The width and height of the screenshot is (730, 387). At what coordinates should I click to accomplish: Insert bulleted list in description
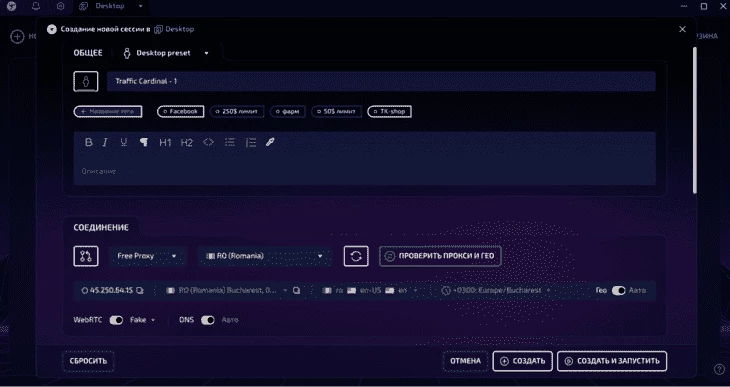(230, 143)
